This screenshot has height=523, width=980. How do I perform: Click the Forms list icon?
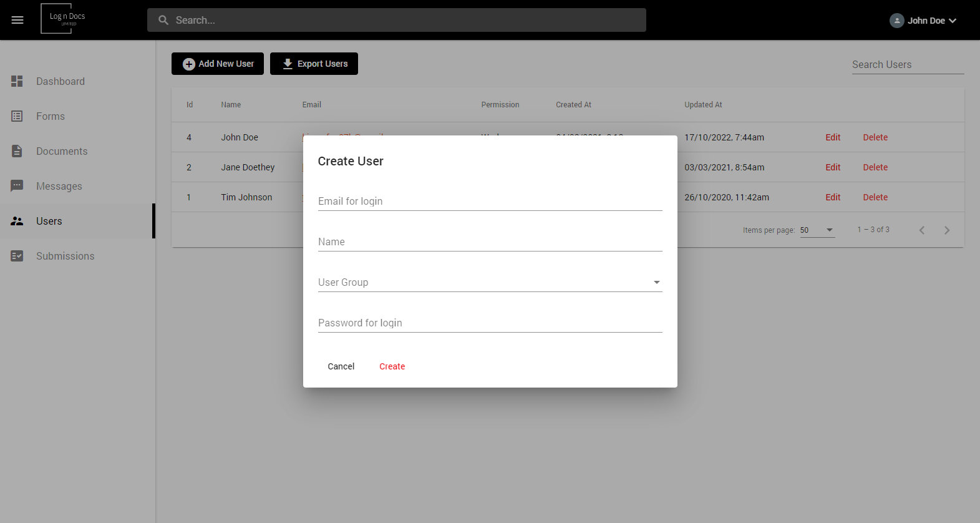tap(17, 116)
